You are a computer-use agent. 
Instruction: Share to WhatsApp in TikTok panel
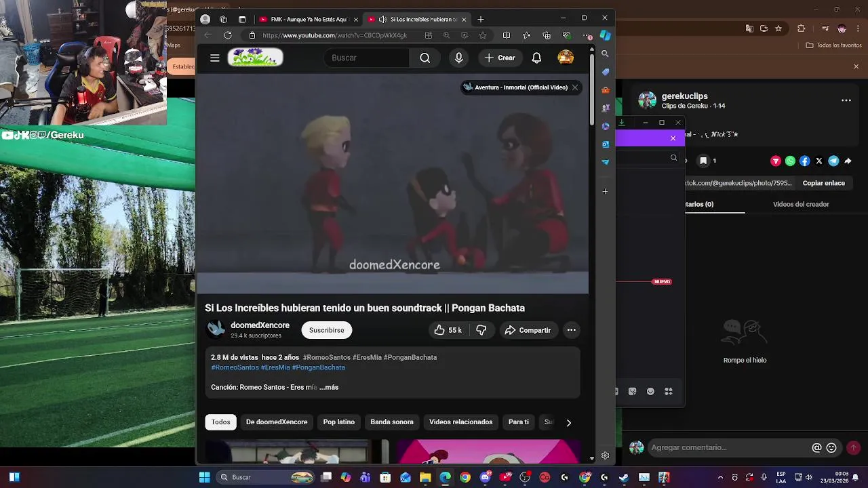pos(790,161)
